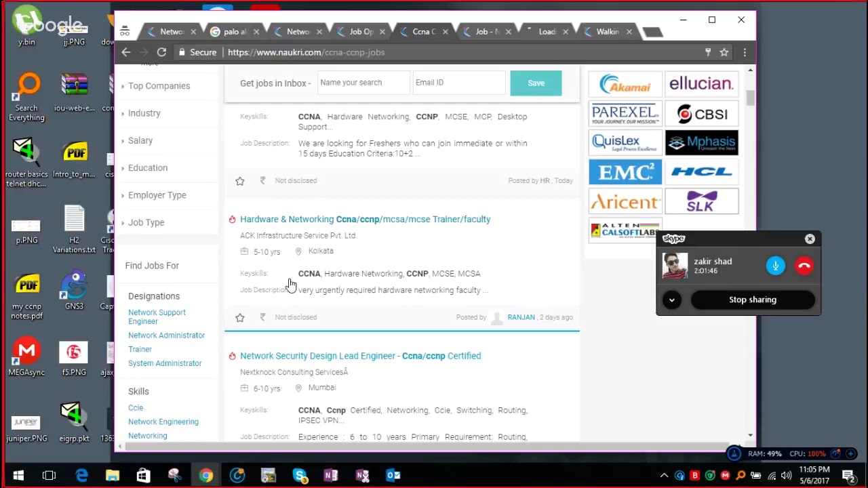
Task: Hang up the Skype call
Action: pyautogui.click(x=804, y=266)
